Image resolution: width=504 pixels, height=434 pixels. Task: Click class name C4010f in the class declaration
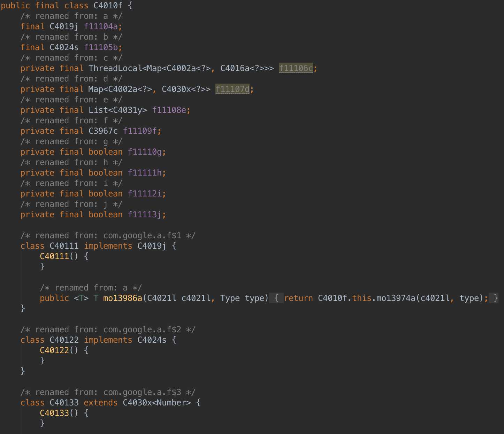(x=108, y=6)
